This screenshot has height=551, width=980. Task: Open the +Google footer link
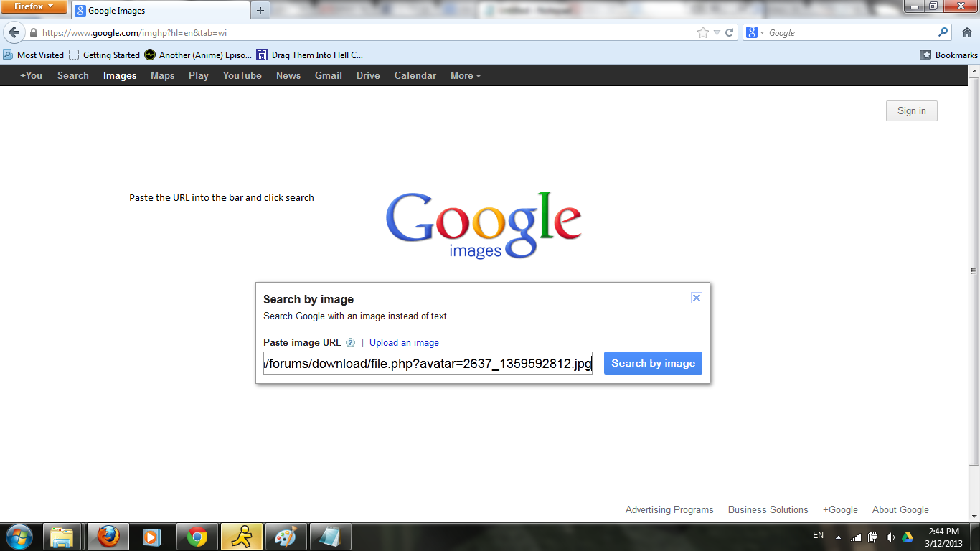tap(840, 509)
